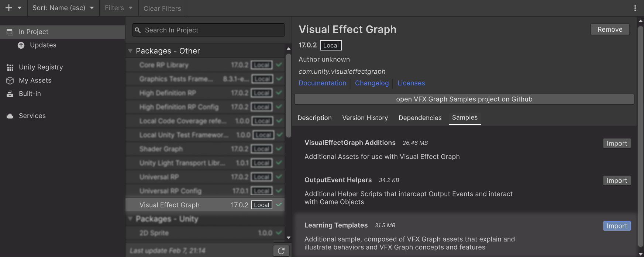644x259 pixels.
Task: Open the three-dot options menu
Action: point(635,8)
